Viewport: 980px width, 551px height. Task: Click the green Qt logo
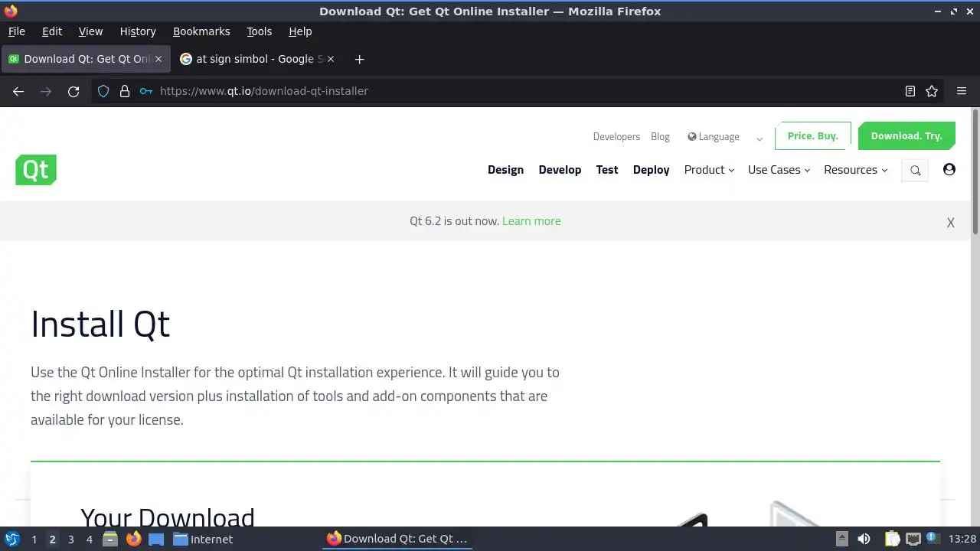pyautogui.click(x=36, y=170)
